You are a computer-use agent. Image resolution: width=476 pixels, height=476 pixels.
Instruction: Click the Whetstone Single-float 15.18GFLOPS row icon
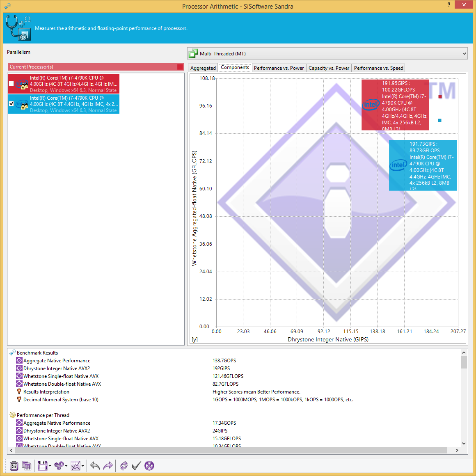pos(19,438)
